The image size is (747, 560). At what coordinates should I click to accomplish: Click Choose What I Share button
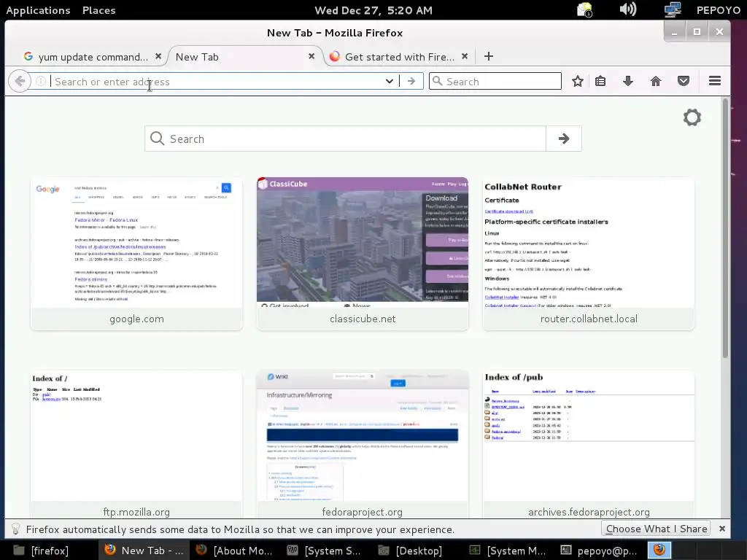coord(657,529)
